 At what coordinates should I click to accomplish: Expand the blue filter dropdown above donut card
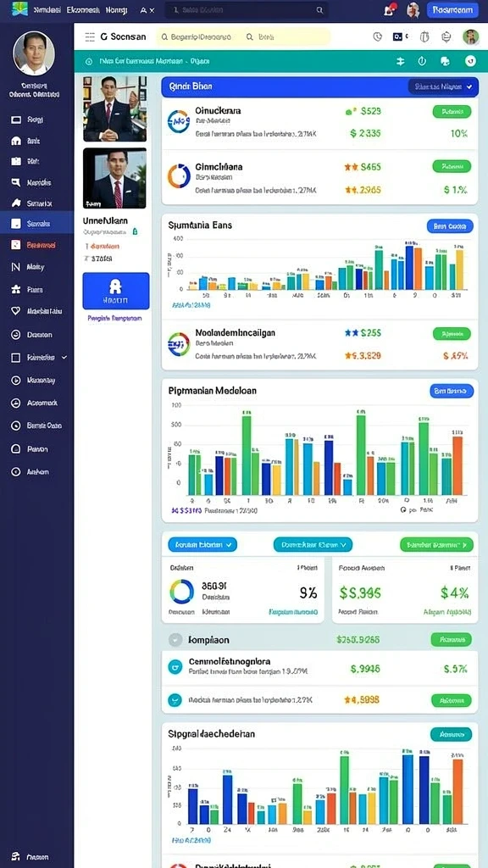(202, 545)
